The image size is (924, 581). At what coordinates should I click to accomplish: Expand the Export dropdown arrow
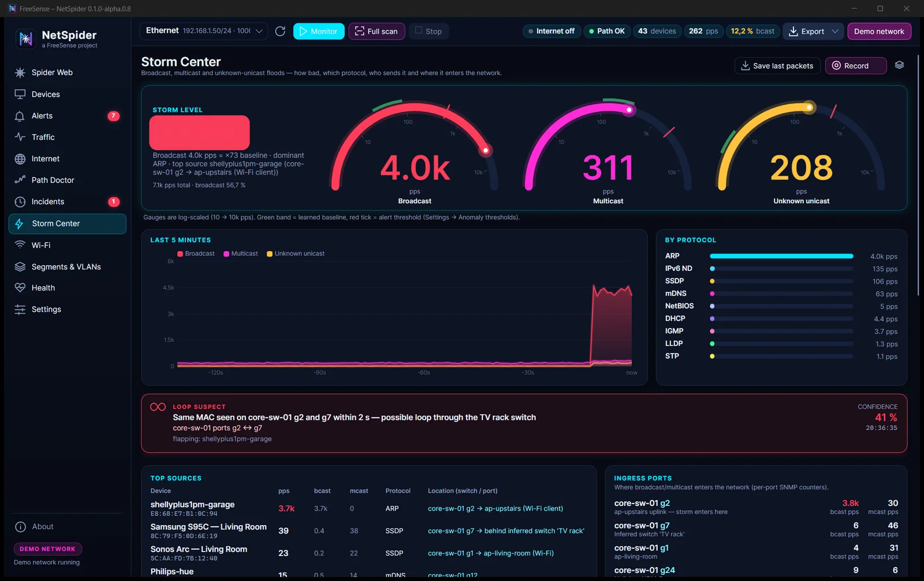coord(835,31)
